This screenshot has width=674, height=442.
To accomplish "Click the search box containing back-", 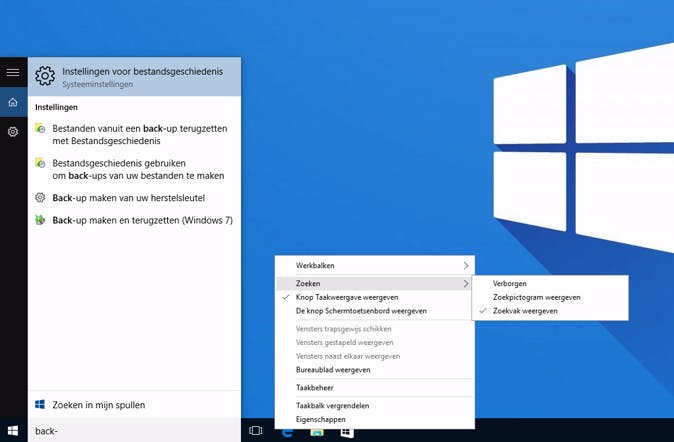I will [x=135, y=430].
